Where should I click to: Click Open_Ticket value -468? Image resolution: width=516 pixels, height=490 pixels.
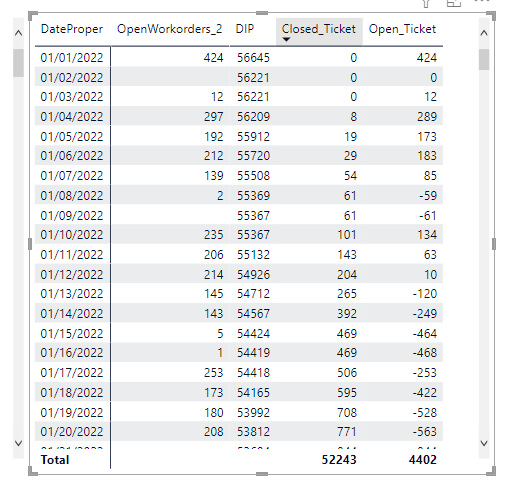[x=425, y=353]
